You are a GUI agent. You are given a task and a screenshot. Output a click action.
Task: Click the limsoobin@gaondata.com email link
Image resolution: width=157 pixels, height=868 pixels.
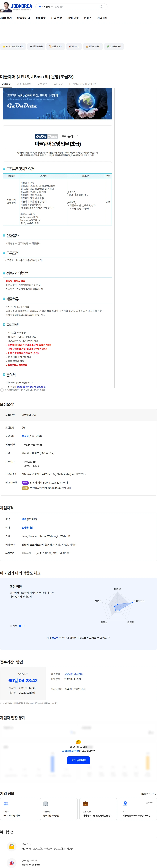(31, 387)
